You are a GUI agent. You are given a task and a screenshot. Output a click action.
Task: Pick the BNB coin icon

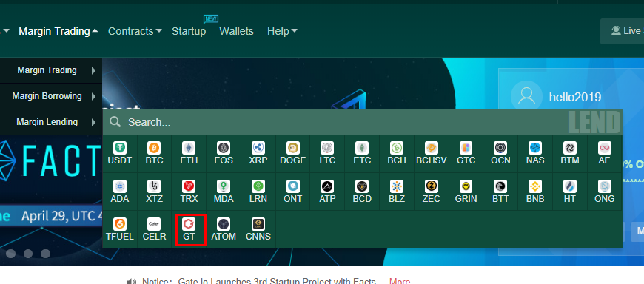pyautogui.click(x=535, y=186)
